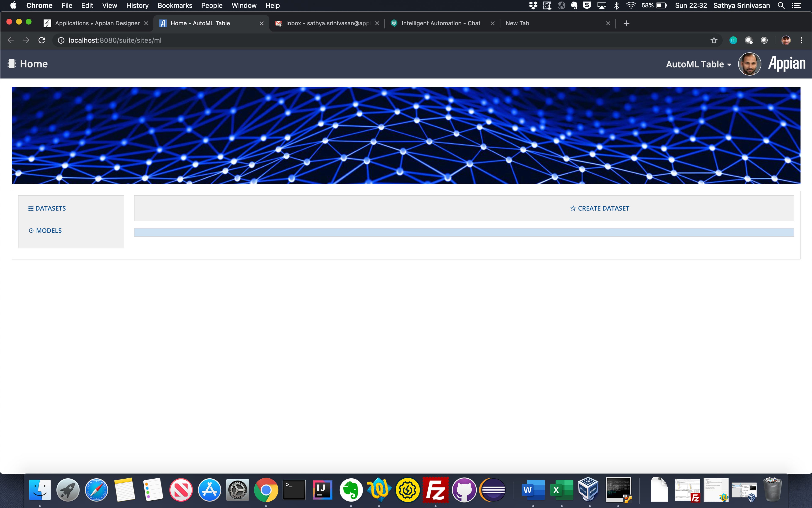Open the AutoML Table site dropdown
The width and height of the screenshot is (812, 508).
tap(698, 64)
